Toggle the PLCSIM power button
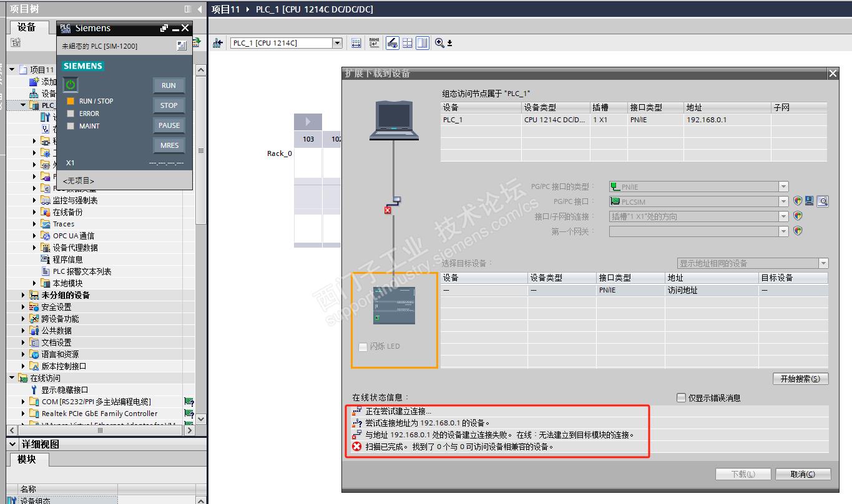This screenshot has height=504, width=852. tap(71, 85)
